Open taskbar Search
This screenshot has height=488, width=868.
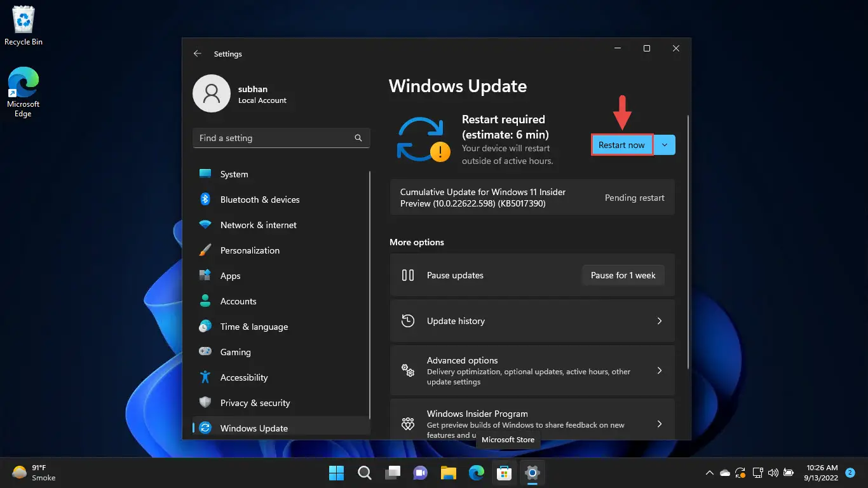point(364,473)
